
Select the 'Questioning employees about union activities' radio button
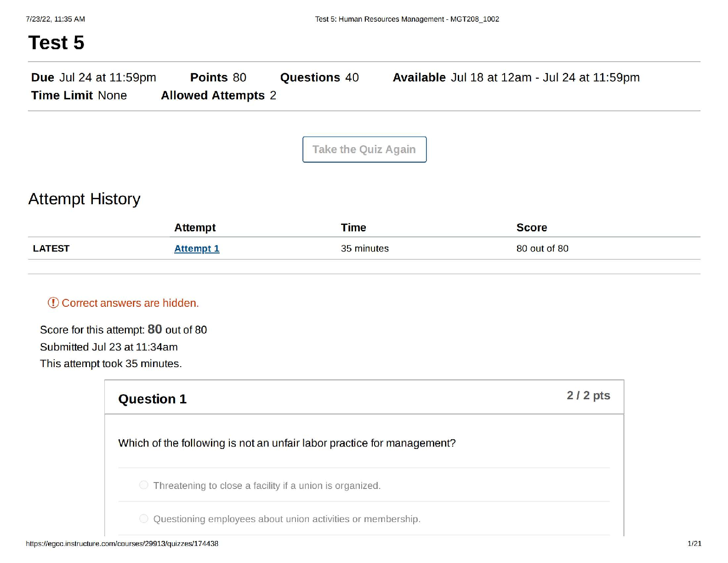[x=144, y=519]
